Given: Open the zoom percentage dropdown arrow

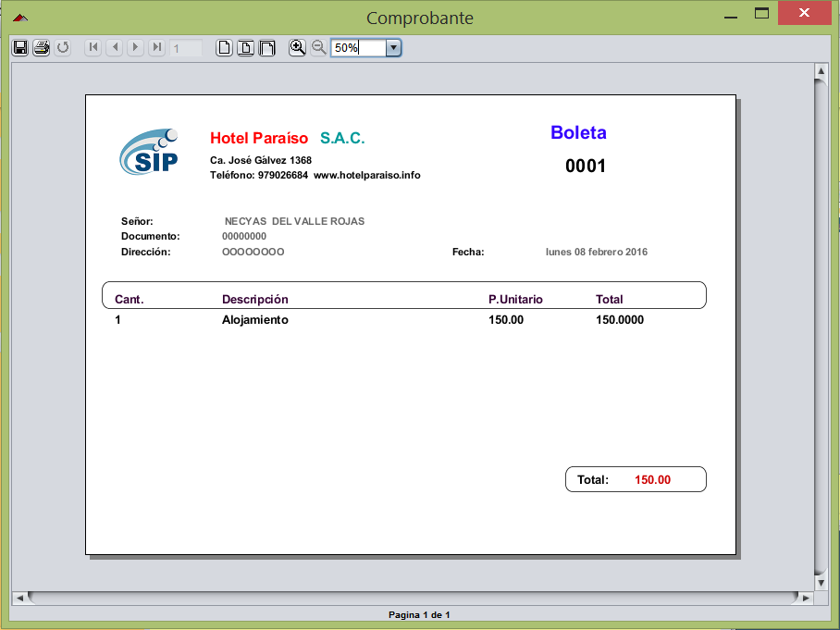Looking at the screenshot, I should point(393,48).
